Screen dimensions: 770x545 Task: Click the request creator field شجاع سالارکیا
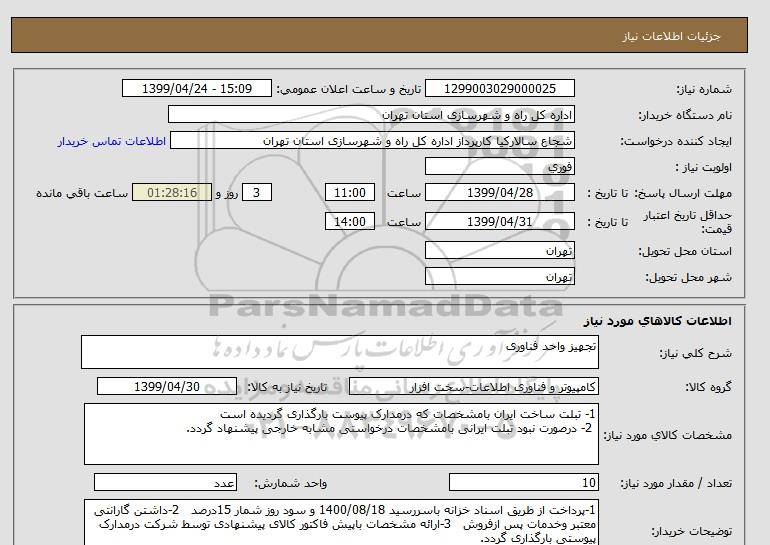[372, 141]
